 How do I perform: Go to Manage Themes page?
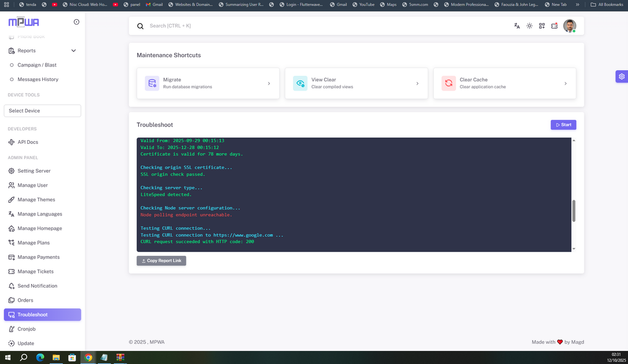tap(36, 200)
